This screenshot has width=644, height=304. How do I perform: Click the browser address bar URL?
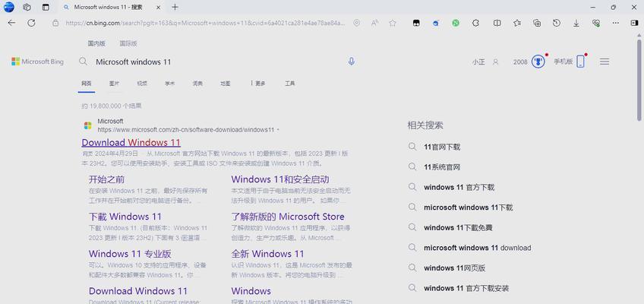tap(205, 24)
